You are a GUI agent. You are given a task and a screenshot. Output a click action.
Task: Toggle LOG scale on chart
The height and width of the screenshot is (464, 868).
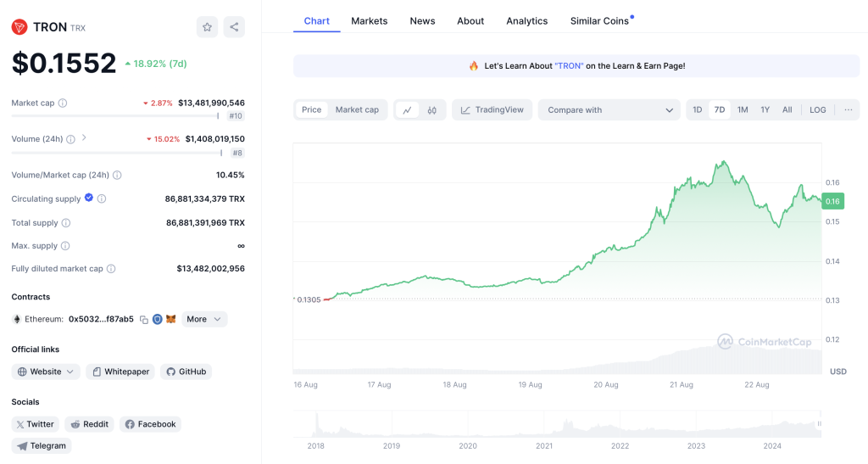(x=818, y=109)
